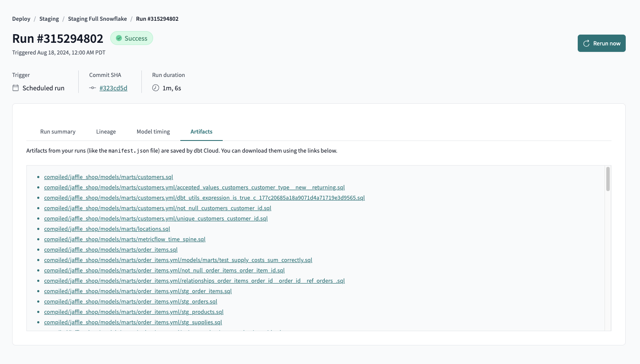Open the unique_customers_customer_id.sql test artifact
The height and width of the screenshot is (364, 640).
click(156, 218)
